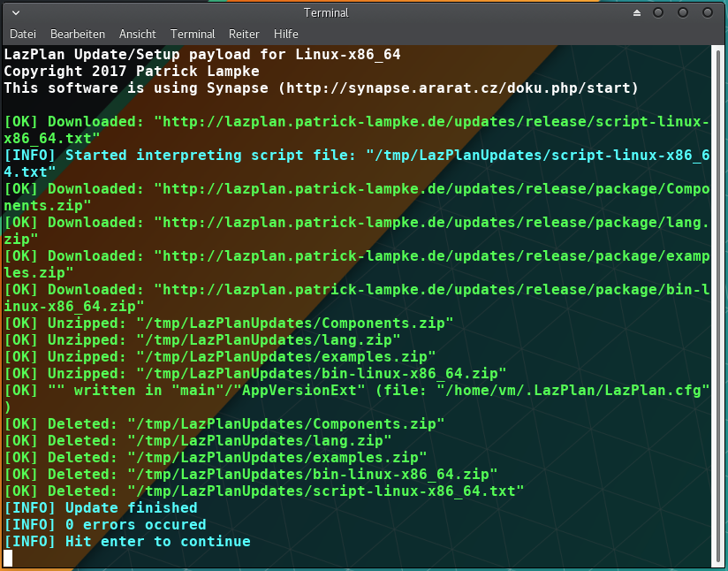Click the "Terminal" title bar text

tap(326, 12)
